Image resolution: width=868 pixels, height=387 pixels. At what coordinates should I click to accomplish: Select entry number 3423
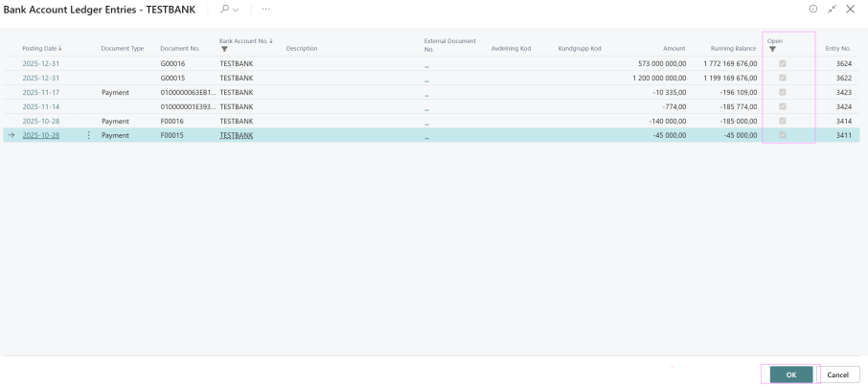[844, 93]
